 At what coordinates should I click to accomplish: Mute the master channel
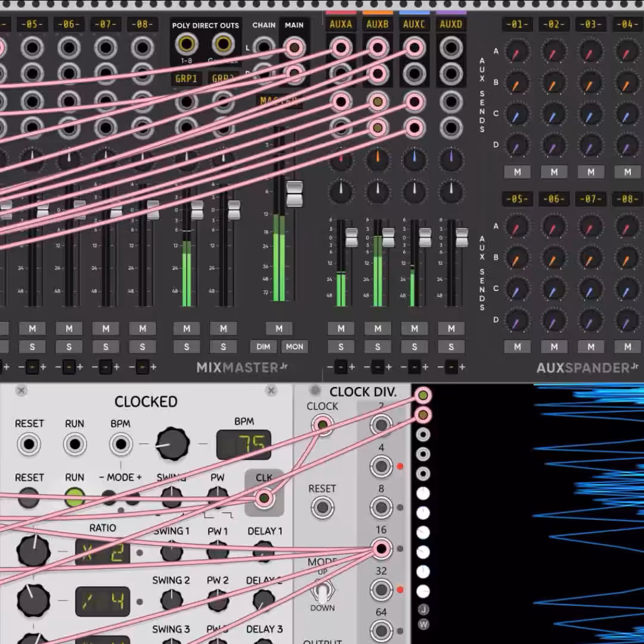click(x=279, y=329)
